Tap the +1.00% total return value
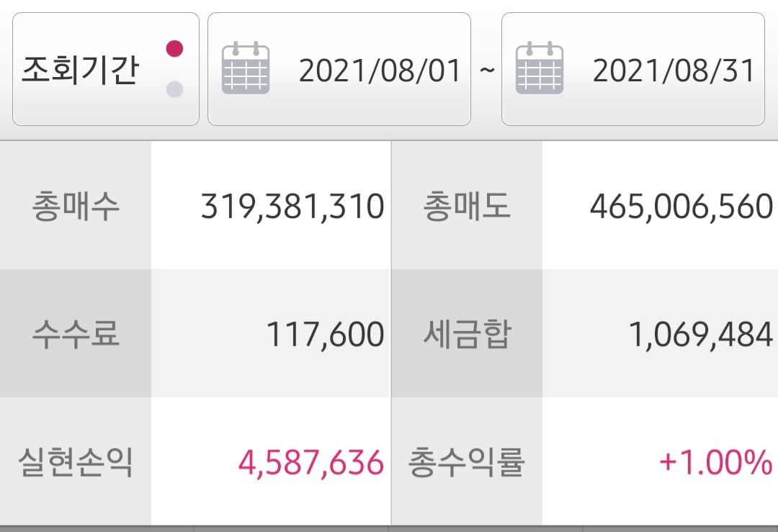778x532 pixels. (x=715, y=464)
